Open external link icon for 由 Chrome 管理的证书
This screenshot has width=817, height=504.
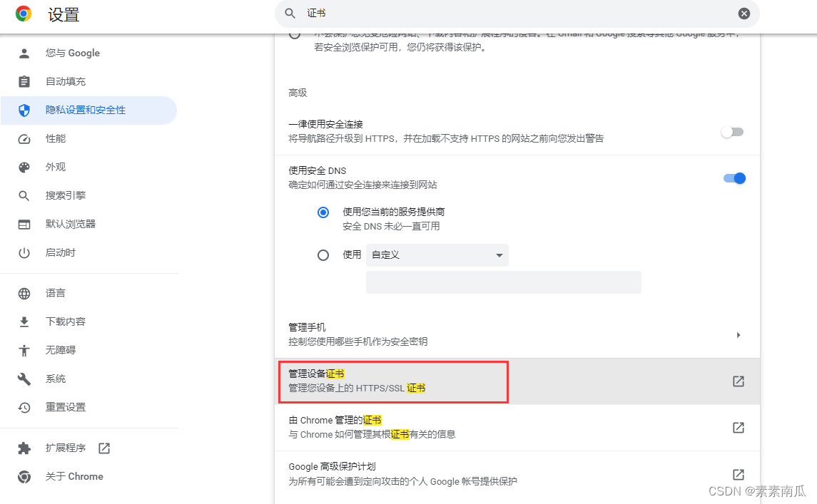[x=739, y=428]
